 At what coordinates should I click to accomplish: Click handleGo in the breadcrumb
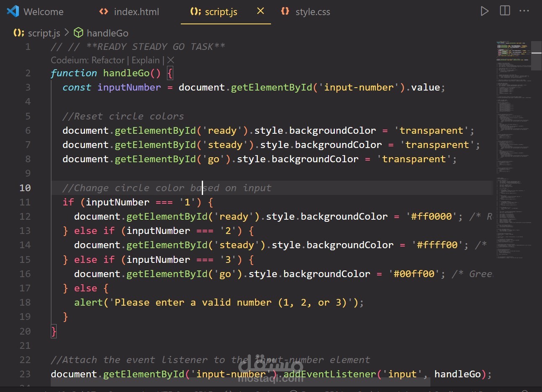point(107,33)
